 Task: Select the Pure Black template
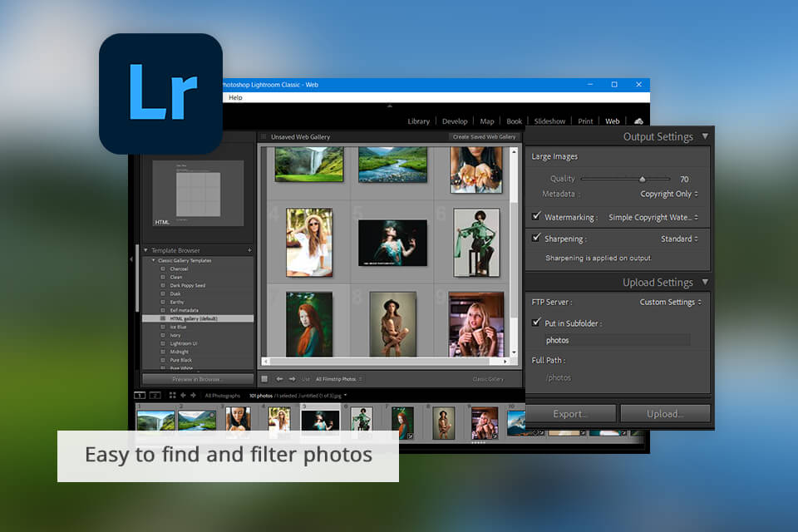click(180, 360)
